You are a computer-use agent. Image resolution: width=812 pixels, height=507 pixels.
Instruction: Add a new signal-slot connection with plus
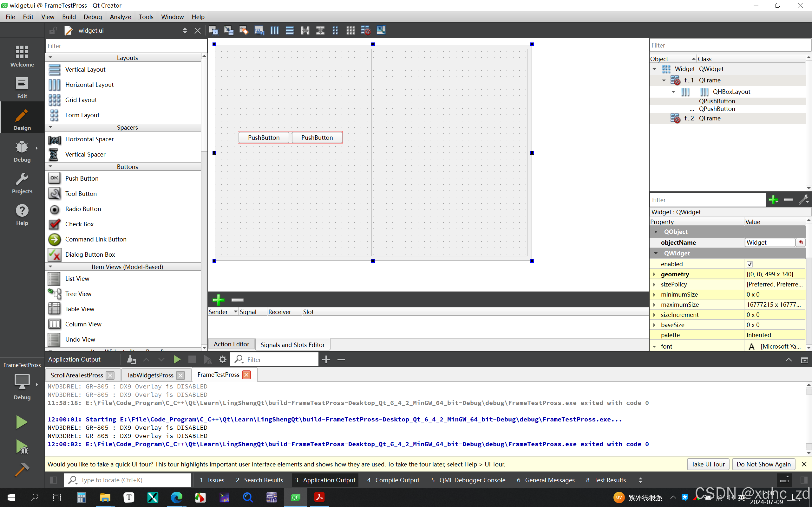click(x=219, y=299)
